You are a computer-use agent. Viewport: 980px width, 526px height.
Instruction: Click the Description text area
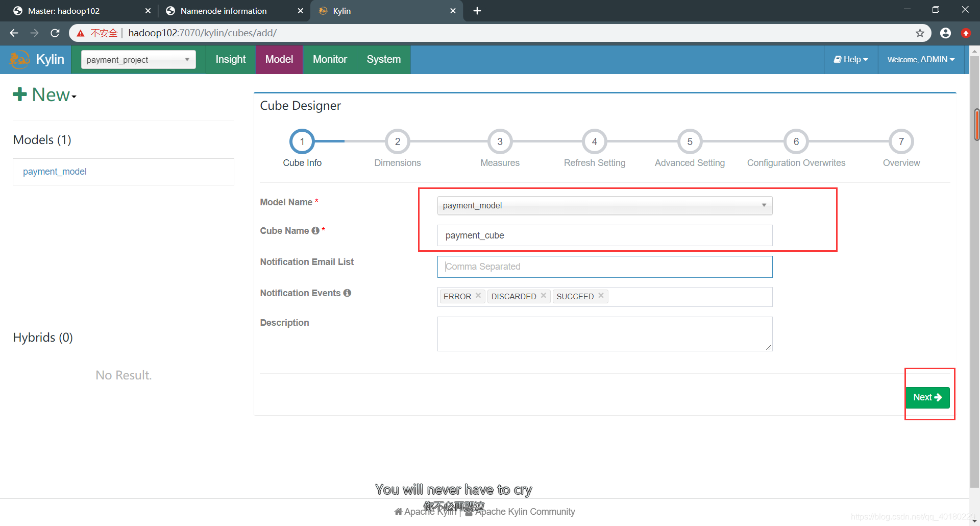pyautogui.click(x=605, y=334)
